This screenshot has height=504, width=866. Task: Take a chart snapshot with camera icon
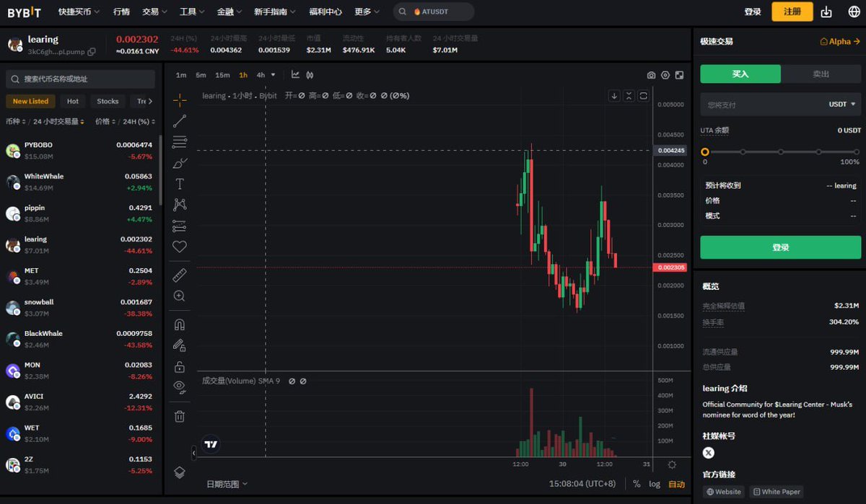pyautogui.click(x=651, y=75)
